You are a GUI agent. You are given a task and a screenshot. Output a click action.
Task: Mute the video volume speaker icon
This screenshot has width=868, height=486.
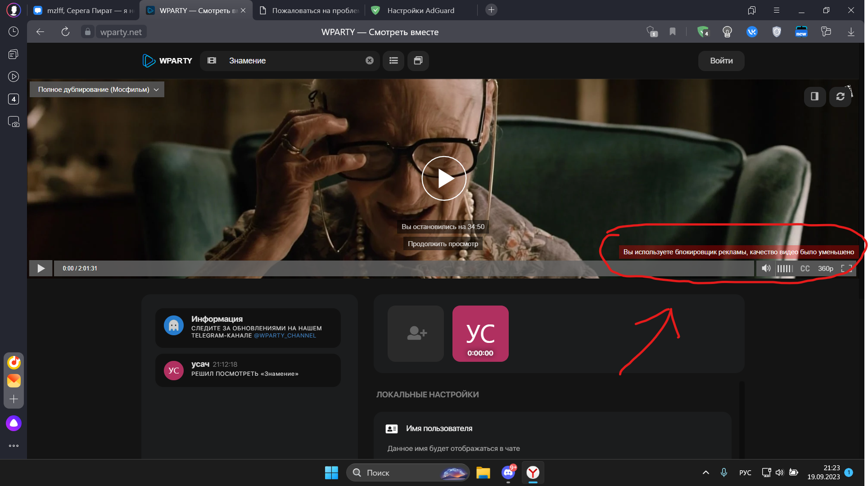[765, 269]
